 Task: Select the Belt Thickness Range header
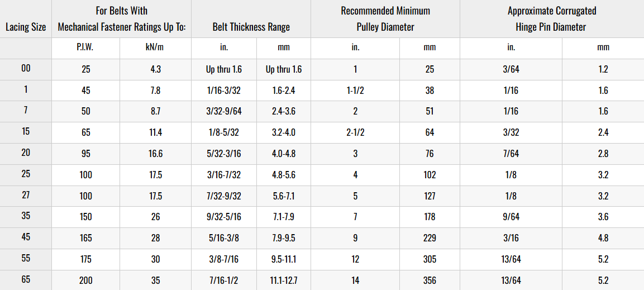(251, 27)
